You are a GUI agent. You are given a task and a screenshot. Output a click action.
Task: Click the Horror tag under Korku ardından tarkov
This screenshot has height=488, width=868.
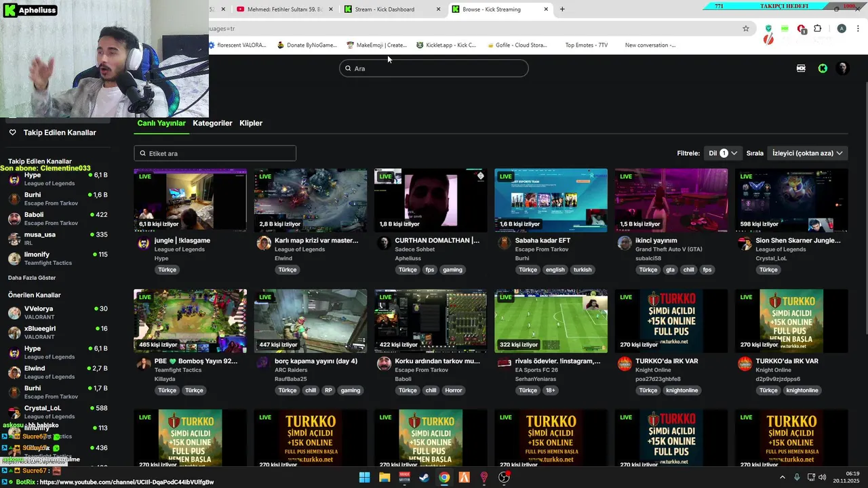pos(454,390)
